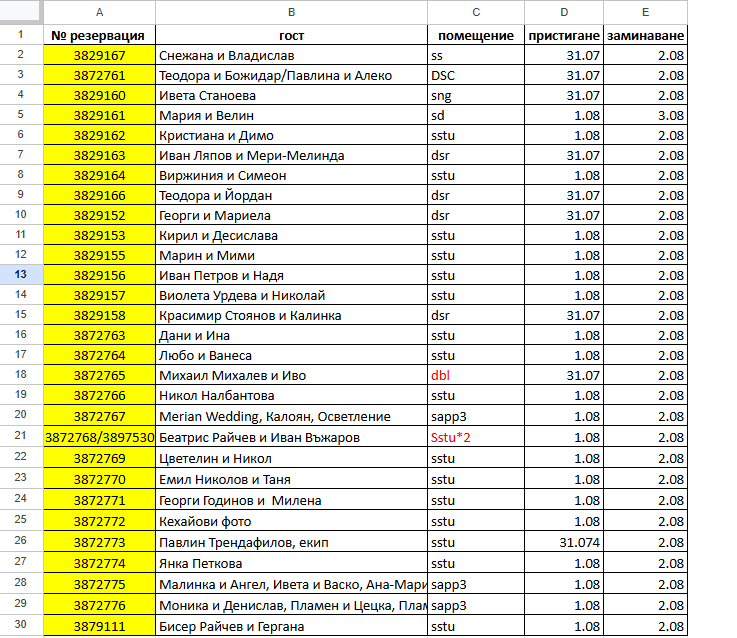Click the 'пристигане' header cell
737x638 pixels.
coord(564,35)
